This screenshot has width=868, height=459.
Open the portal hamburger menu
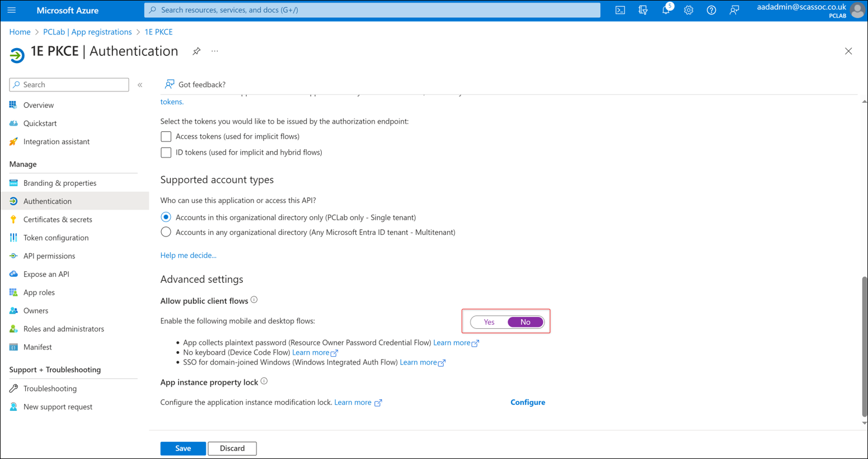12,10
